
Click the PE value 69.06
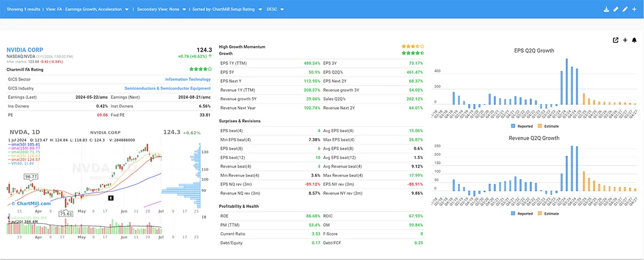[103, 114]
